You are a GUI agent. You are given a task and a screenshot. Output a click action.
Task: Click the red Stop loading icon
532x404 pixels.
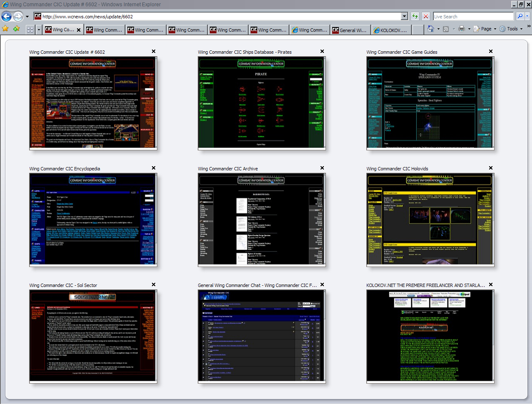(425, 16)
